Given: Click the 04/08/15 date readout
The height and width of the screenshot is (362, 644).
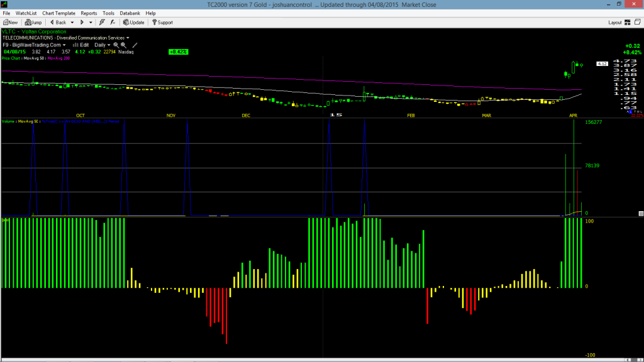Looking at the screenshot, I should 15,52.
